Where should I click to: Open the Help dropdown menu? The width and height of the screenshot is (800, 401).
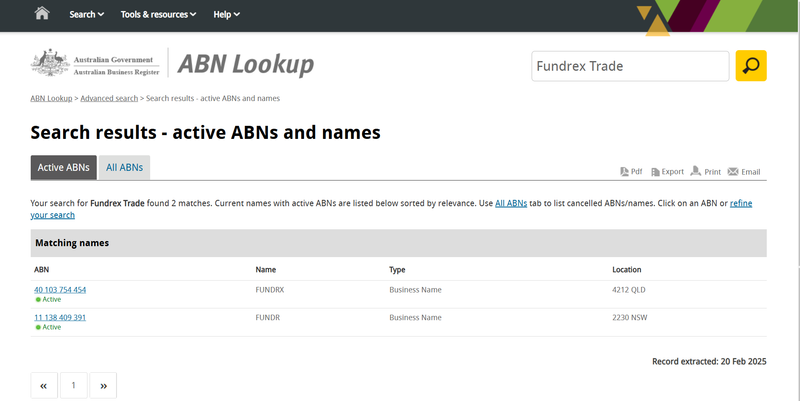(226, 15)
